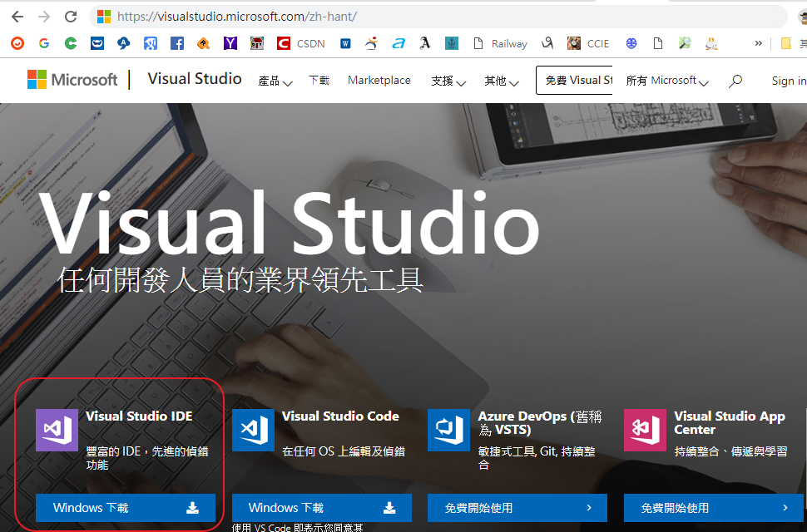Click 免費開始使用 under App Center
This screenshot has height=532, width=807.
point(713,508)
